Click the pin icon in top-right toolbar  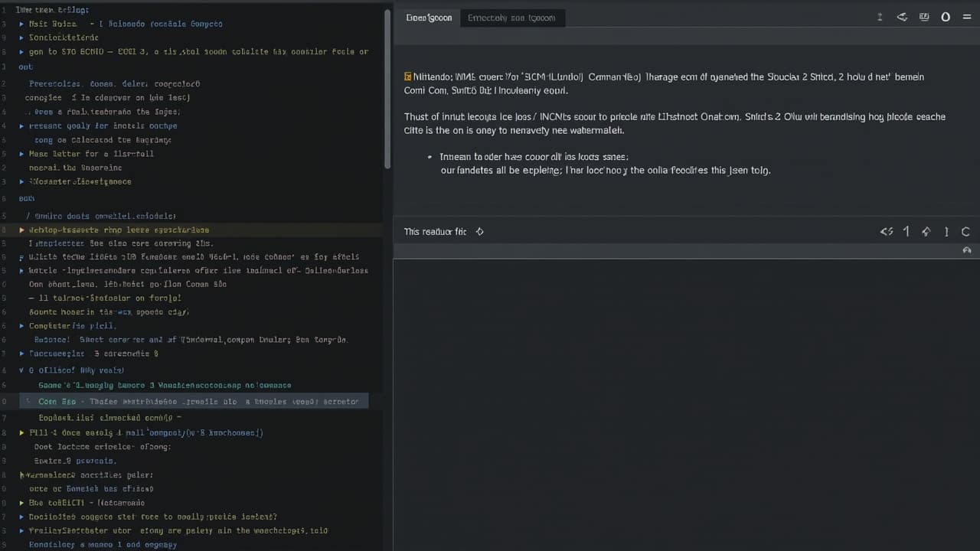tap(880, 17)
